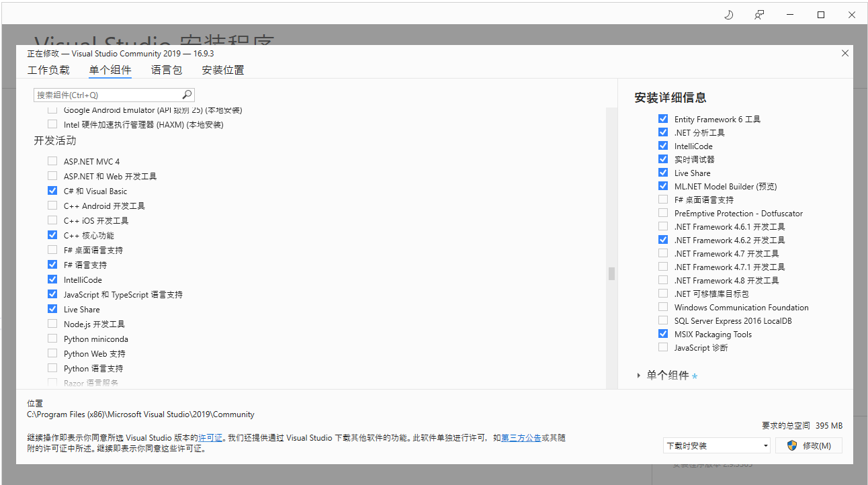Screen dimensions: 868x485
Task: Check Python miniconda
Action: point(52,339)
